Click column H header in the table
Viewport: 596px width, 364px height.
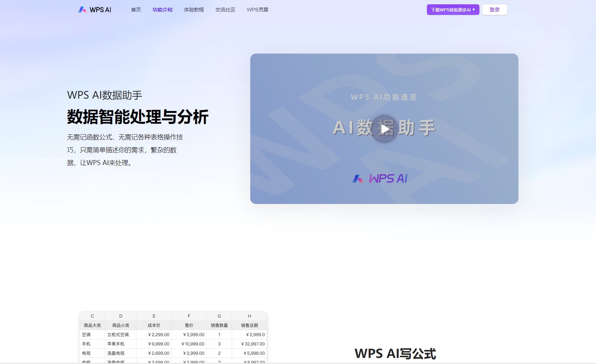pos(249,316)
